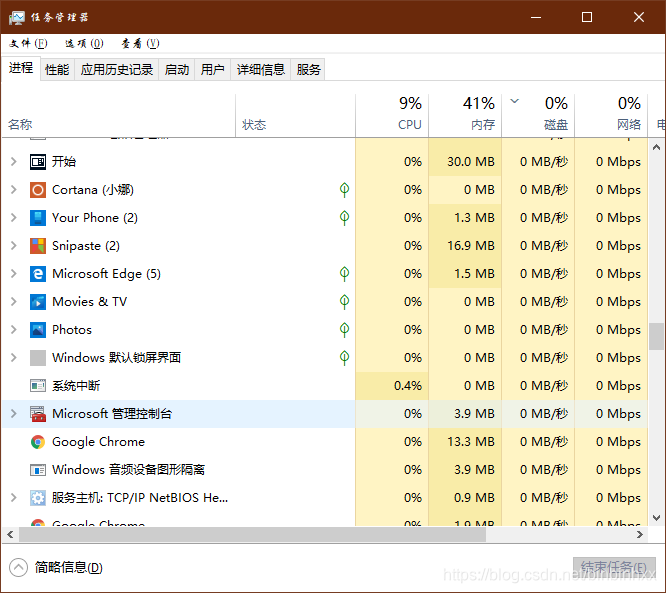Click the Movies & TV icon

[38, 302]
